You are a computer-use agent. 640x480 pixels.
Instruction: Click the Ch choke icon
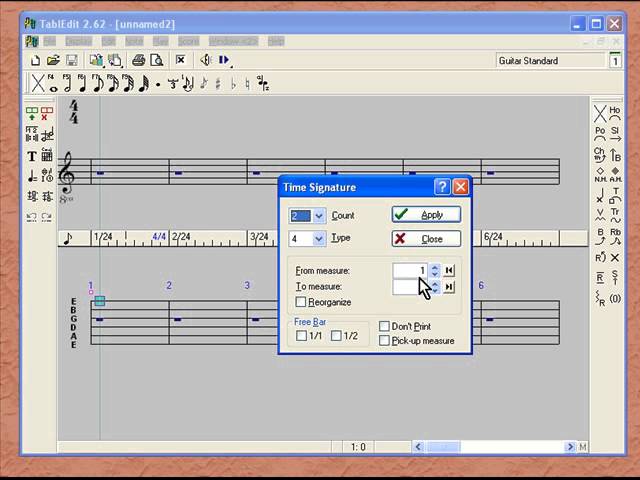[600, 154]
